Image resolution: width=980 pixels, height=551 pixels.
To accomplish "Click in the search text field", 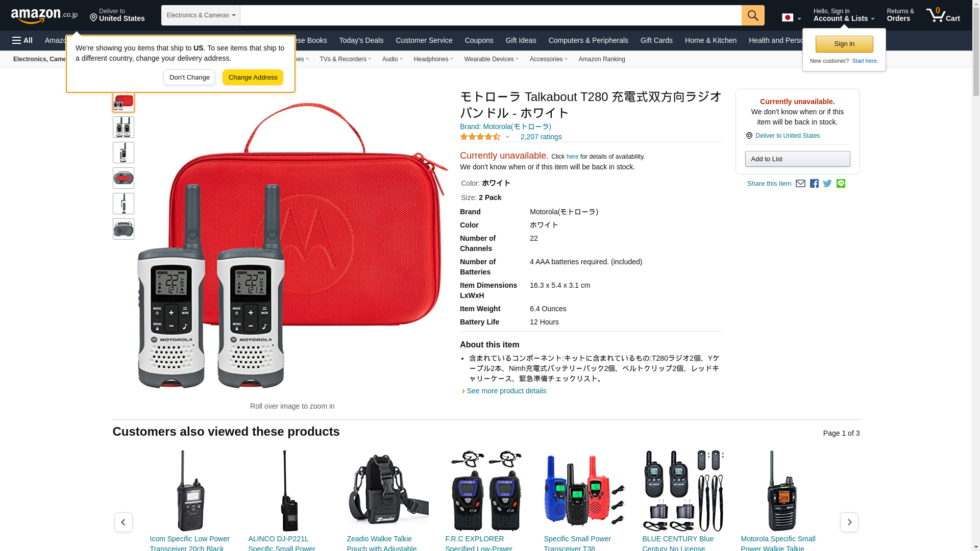I will point(491,15).
